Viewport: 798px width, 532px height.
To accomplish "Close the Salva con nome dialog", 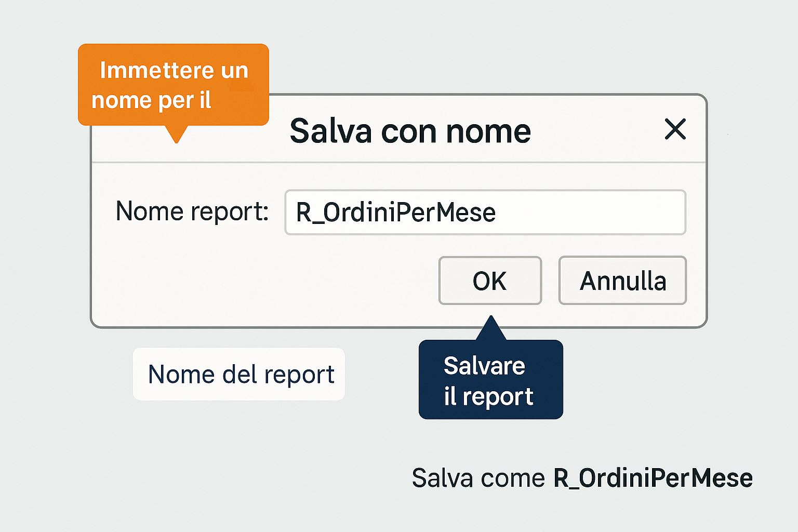I will click(675, 129).
